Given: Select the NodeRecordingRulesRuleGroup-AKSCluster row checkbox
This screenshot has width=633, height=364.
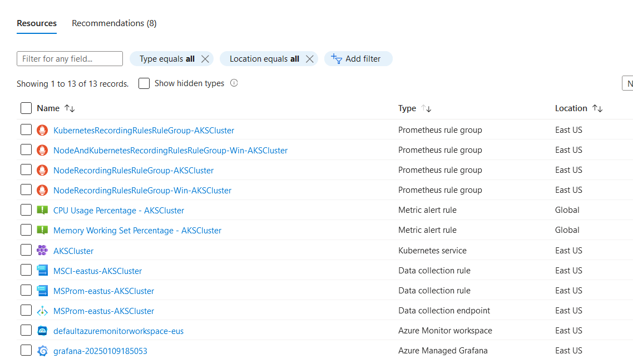Looking at the screenshot, I should tap(26, 169).
